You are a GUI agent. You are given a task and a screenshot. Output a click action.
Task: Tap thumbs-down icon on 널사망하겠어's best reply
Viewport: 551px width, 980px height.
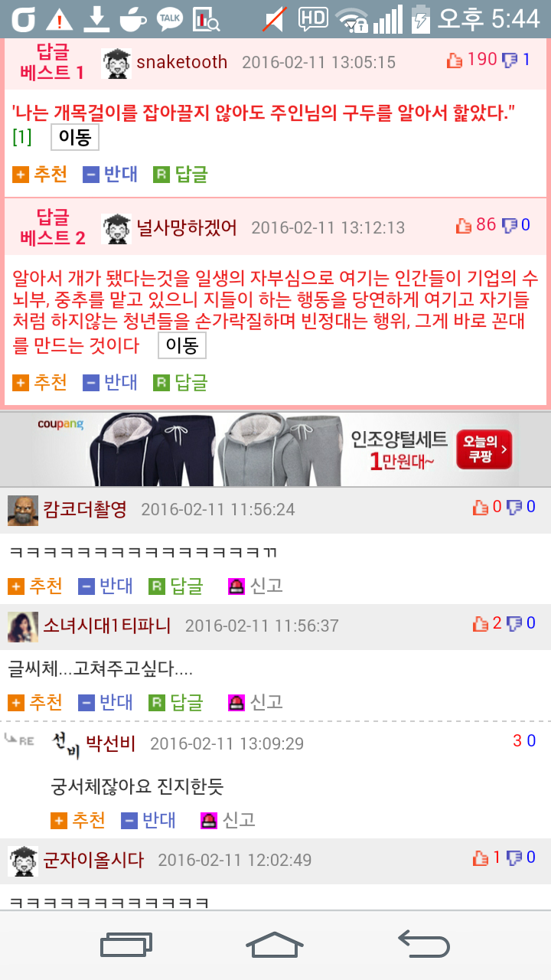510,225
